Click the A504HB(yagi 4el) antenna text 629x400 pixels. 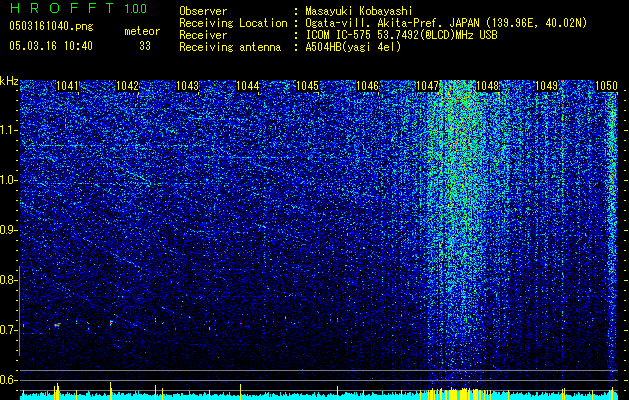pos(353,47)
